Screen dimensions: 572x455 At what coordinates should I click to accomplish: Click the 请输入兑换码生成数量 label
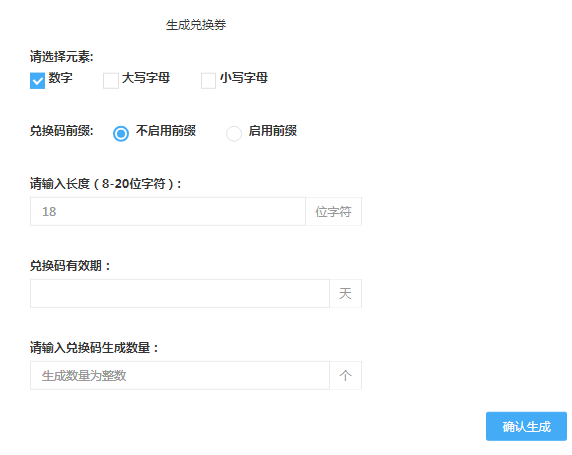pyautogui.click(x=94, y=348)
